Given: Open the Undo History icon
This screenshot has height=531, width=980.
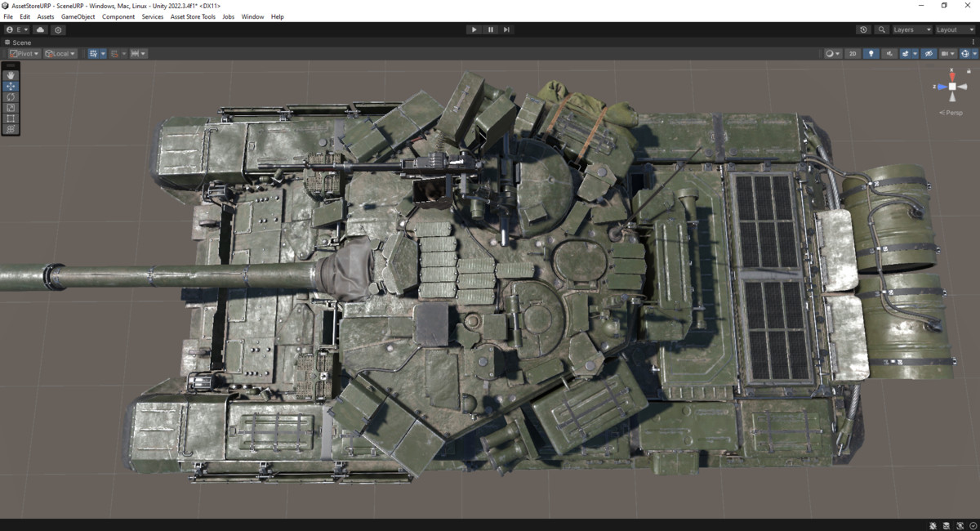Looking at the screenshot, I should click(x=863, y=29).
